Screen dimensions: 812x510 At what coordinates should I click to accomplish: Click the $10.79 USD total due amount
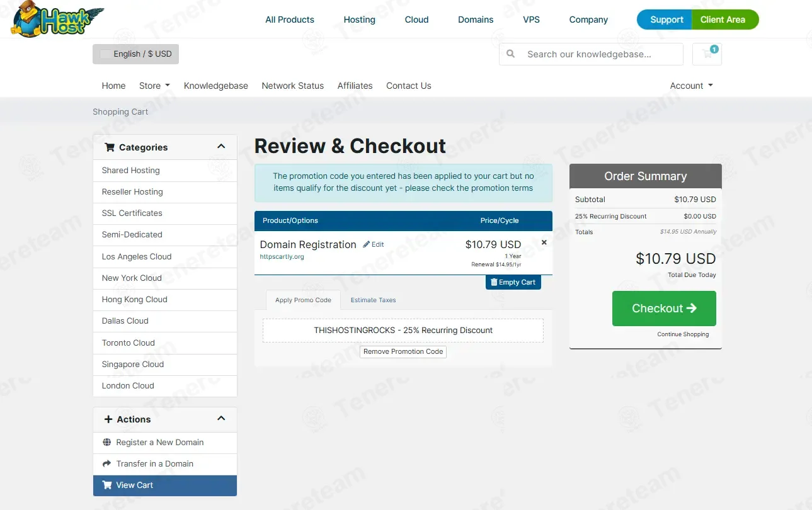pos(675,259)
